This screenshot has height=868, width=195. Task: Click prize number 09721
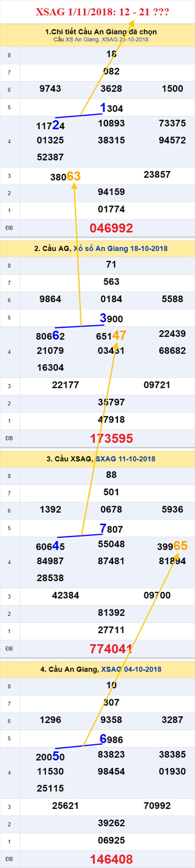click(x=157, y=385)
